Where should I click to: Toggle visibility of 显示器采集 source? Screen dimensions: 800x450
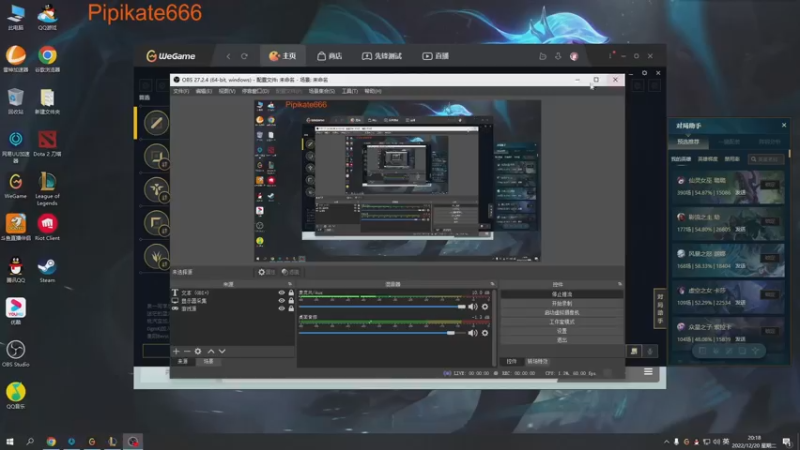coord(281,301)
